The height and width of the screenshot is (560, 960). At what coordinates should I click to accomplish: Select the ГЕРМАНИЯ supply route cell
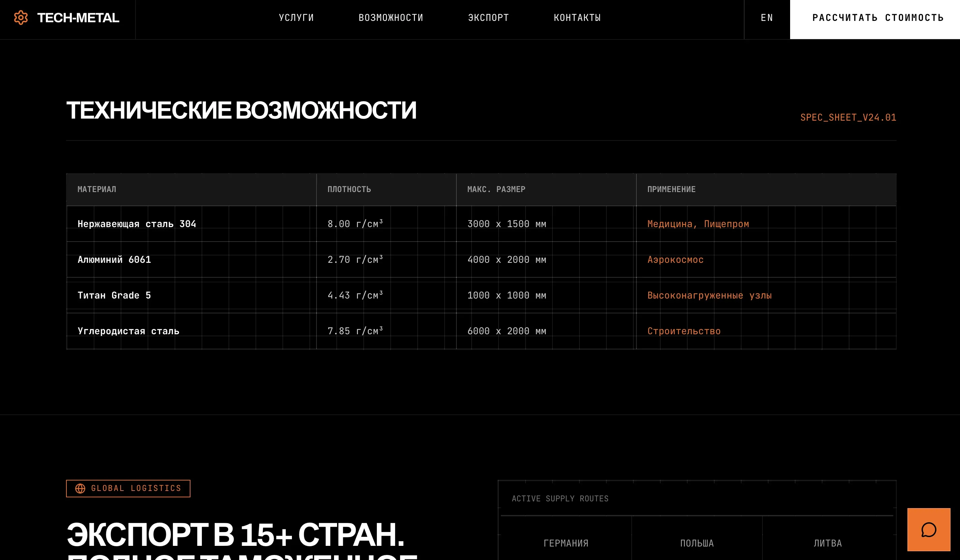(566, 543)
